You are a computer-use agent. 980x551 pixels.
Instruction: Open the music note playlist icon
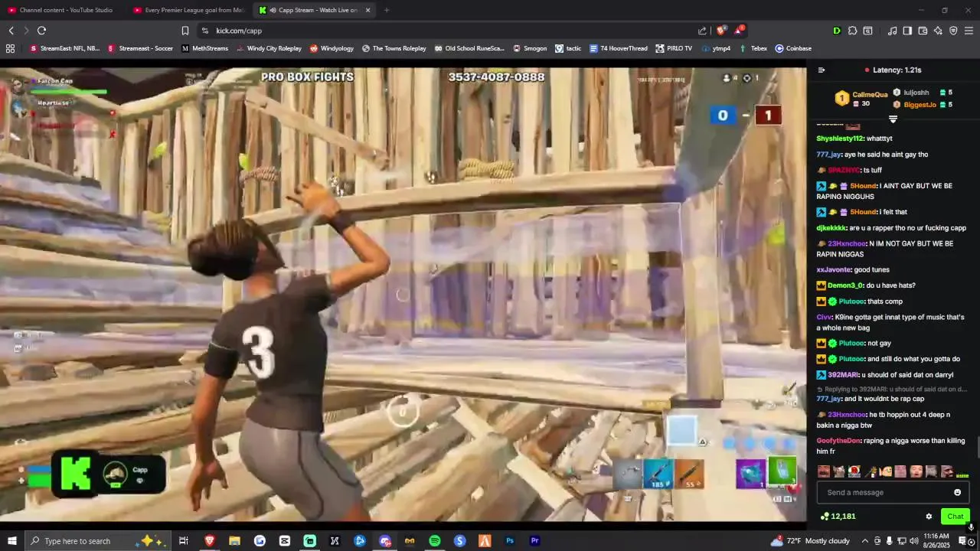tap(892, 31)
